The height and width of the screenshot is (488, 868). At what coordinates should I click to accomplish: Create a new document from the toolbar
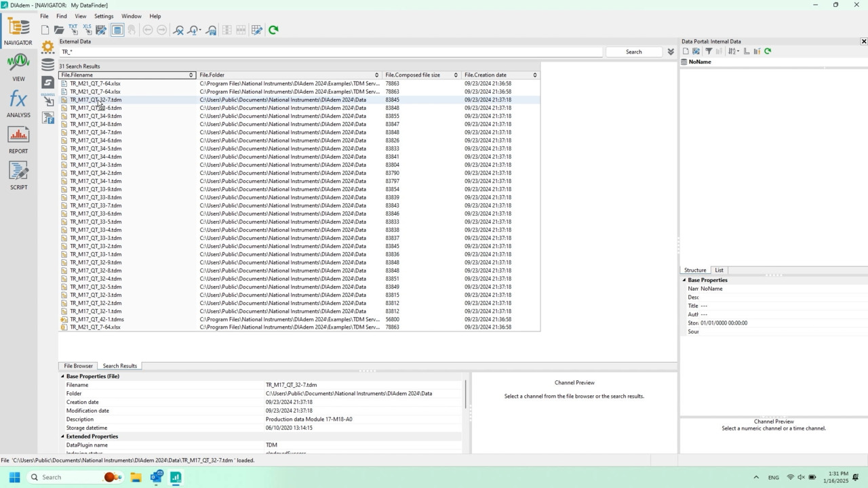[45, 30]
